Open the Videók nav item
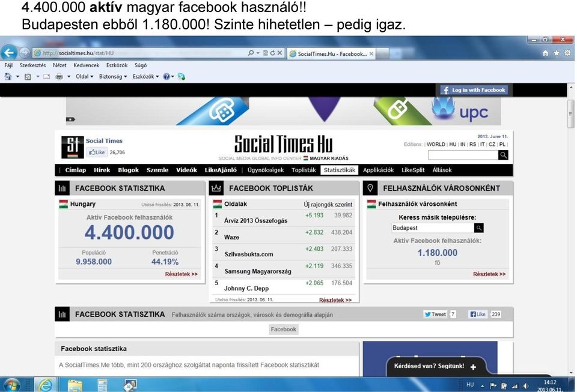The width and height of the screenshot is (577, 392). (x=186, y=170)
